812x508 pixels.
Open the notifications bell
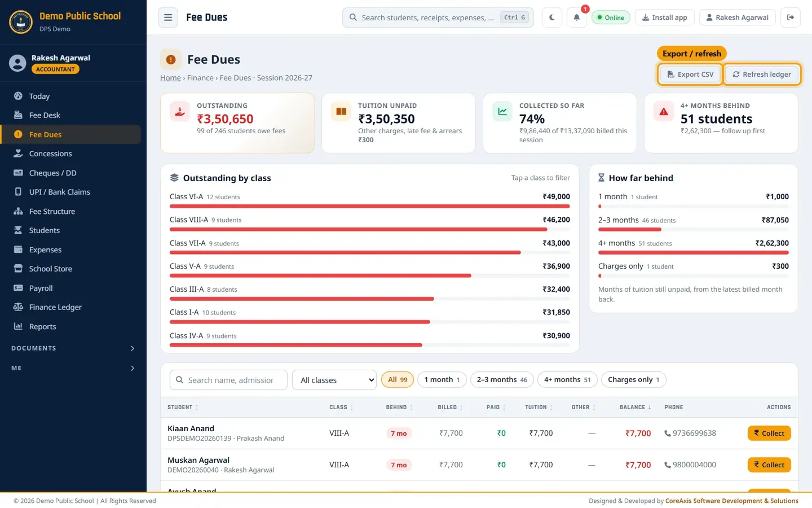tap(576, 17)
